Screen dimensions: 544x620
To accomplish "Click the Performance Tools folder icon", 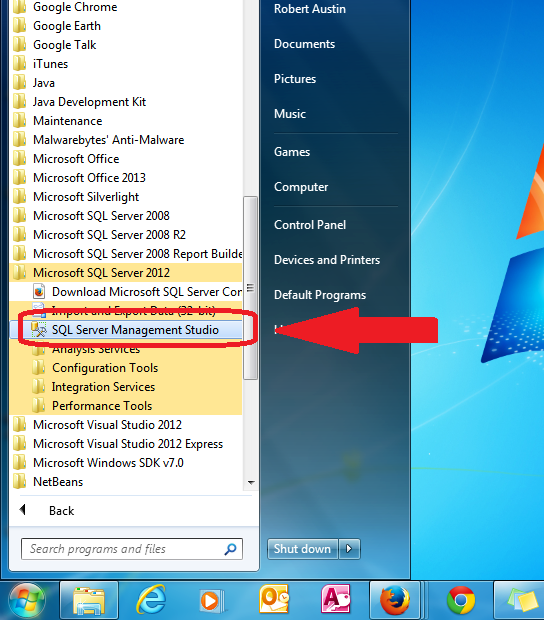I will coord(39,406).
